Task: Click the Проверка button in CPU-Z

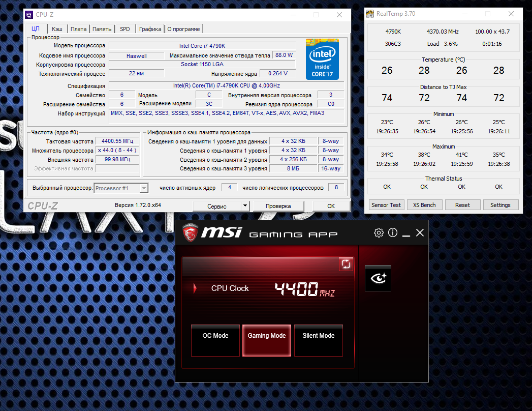Action: point(278,206)
